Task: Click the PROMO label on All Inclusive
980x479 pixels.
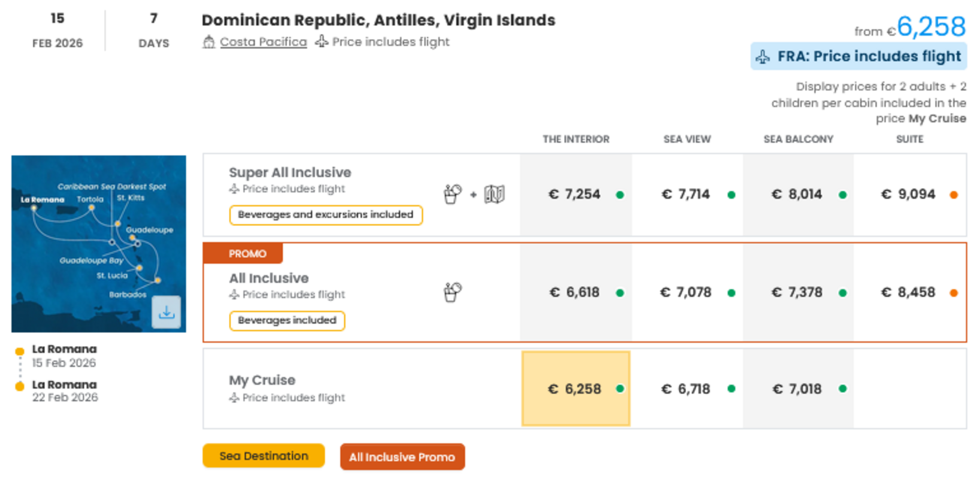Action: (x=247, y=253)
